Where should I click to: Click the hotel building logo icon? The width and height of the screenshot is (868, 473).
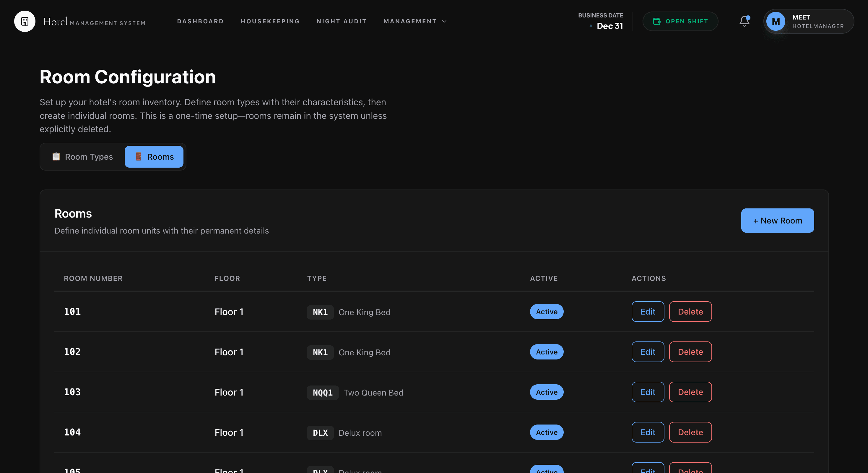coord(24,21)
